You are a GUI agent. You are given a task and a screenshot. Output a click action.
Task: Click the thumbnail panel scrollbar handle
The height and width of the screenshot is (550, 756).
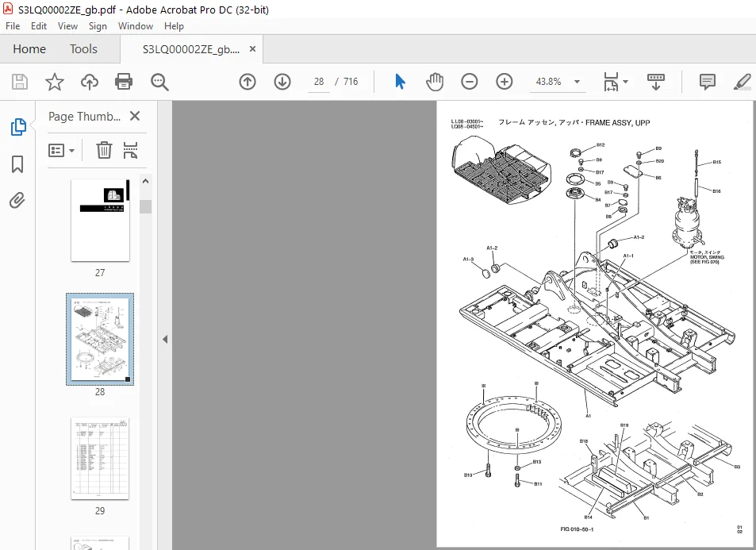(146, 206)
